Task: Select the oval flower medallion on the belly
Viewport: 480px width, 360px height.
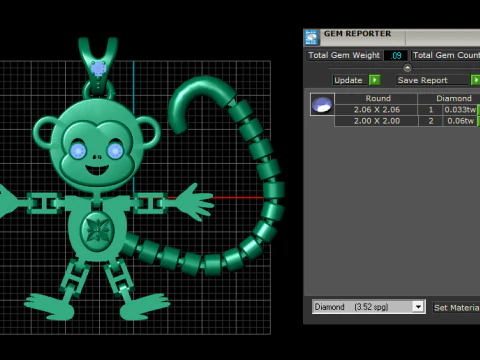Action: [98, 230]
